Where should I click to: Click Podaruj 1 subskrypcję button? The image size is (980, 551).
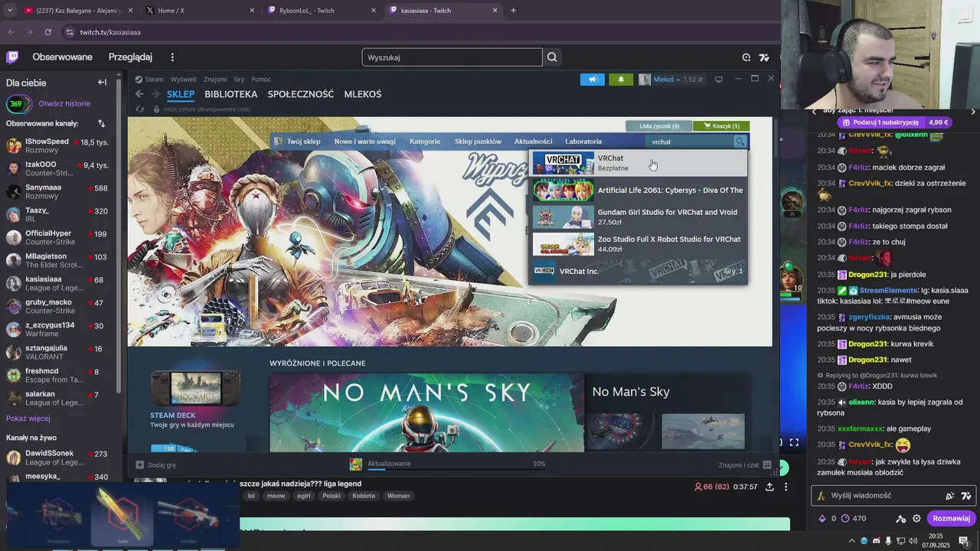pos(895,122)
